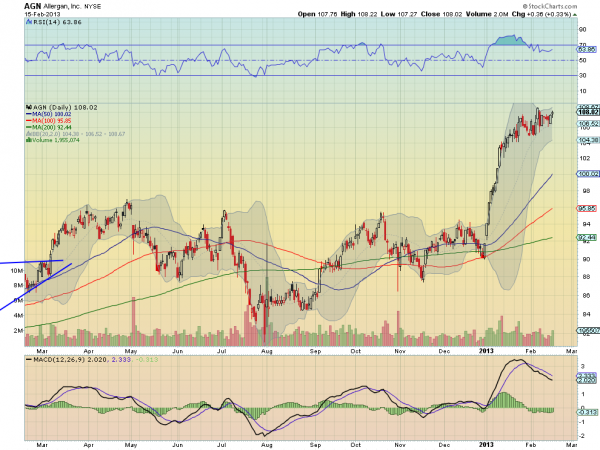This screenshot has height=450, width=600.
Task: Click 'Feb' on the MACD panel date axis
Action: point(530,445)
